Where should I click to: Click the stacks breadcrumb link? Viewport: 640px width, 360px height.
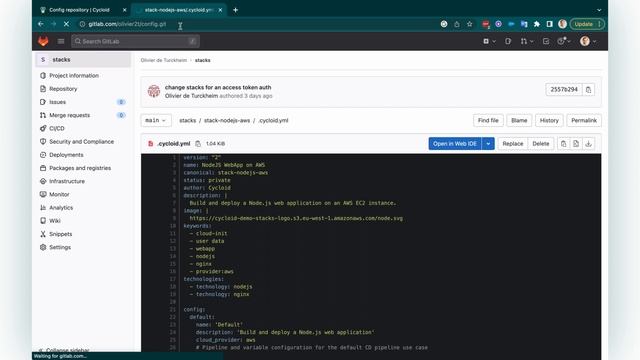[202, 60]
